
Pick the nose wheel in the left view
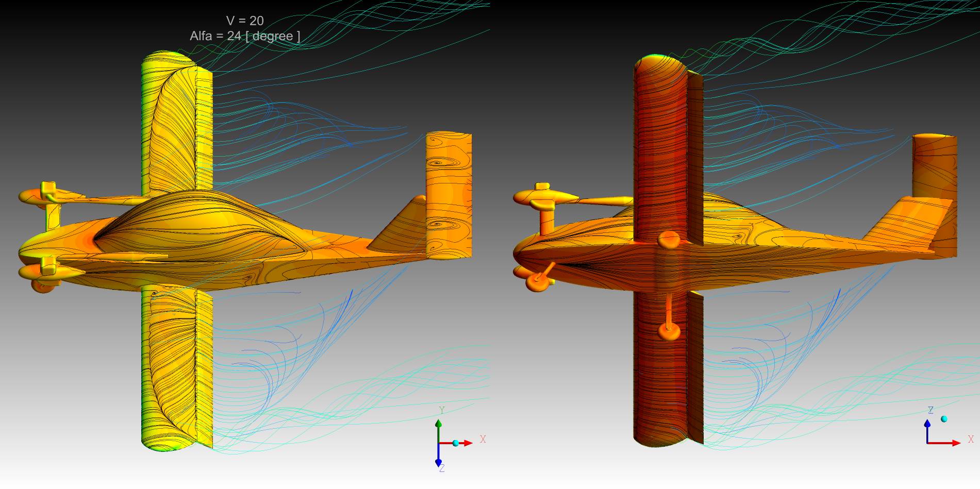[x=41, y=285]
